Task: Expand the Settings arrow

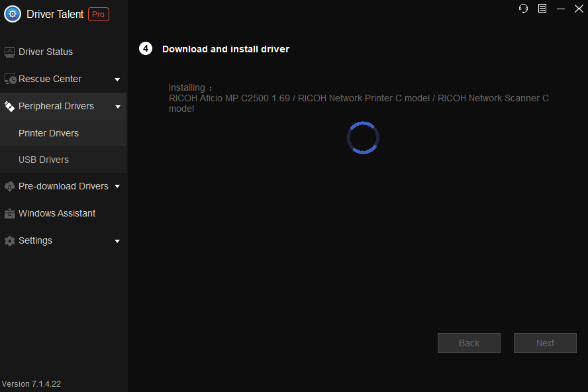Action: (117, 241)
